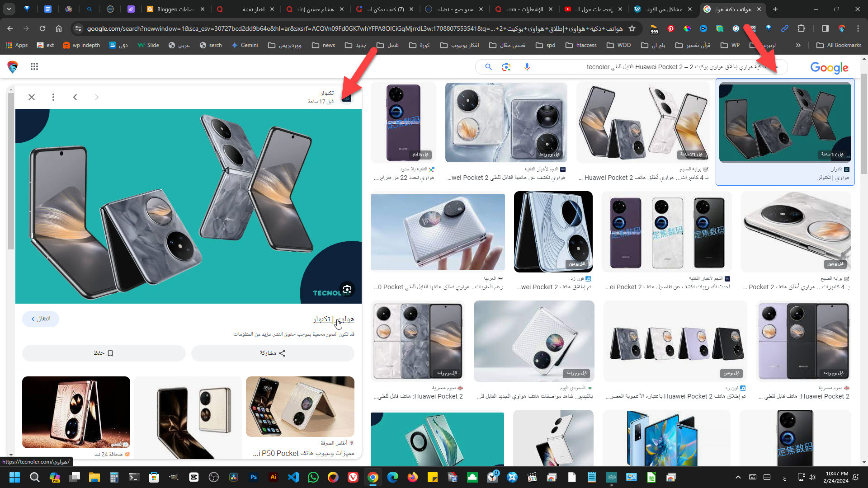
Task: Bookmark this page with the star icon
Action: (632, 28)
